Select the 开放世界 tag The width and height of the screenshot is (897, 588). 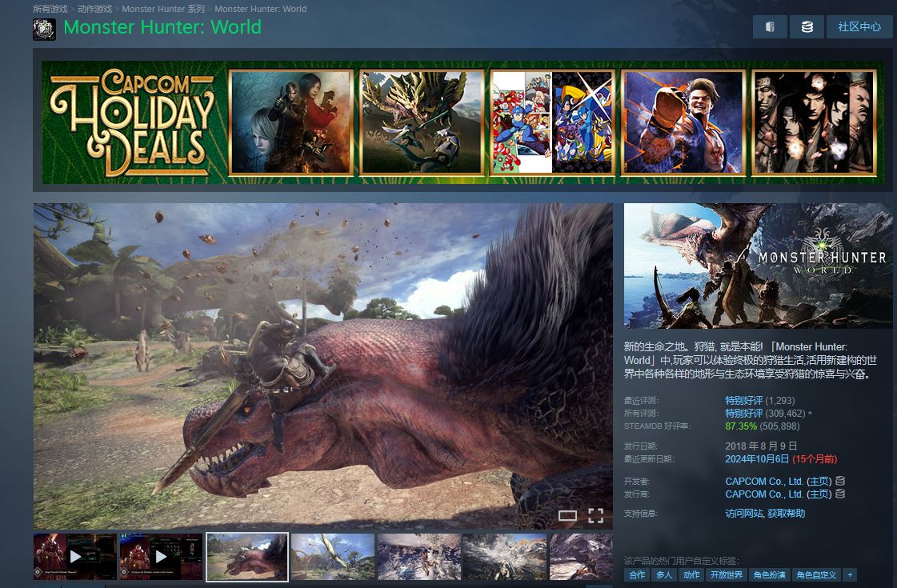(726, 575)
